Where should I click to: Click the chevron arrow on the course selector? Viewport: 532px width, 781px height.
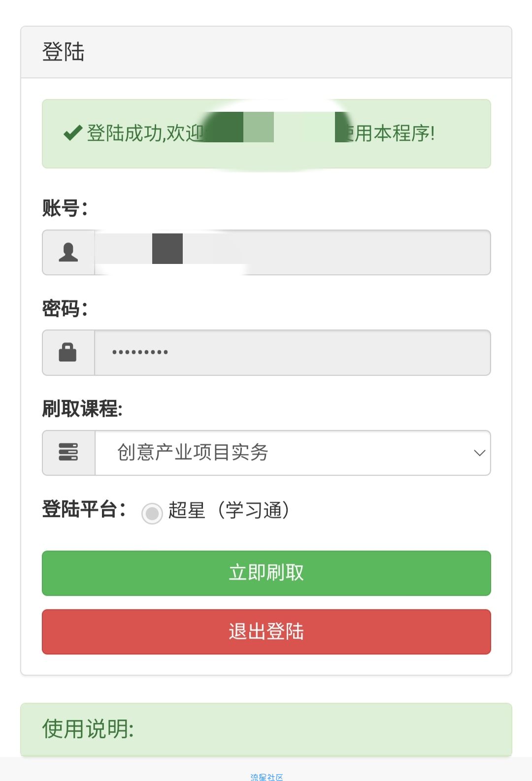[479, 453]
